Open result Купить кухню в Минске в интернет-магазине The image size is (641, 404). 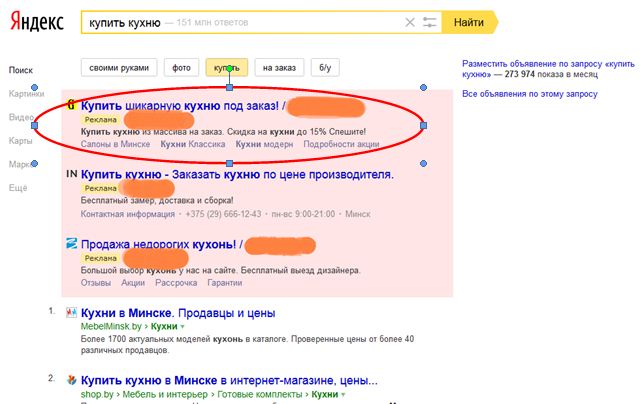[x=229, y=380]
